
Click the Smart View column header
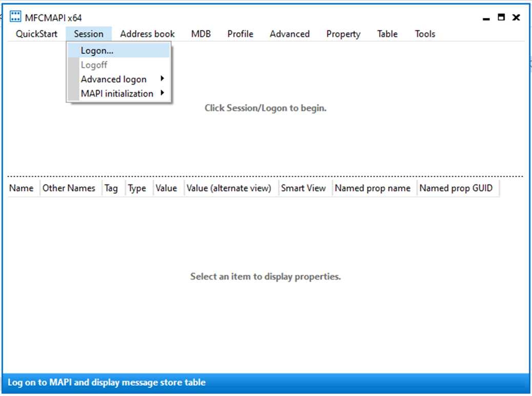(x=303, y=188)
